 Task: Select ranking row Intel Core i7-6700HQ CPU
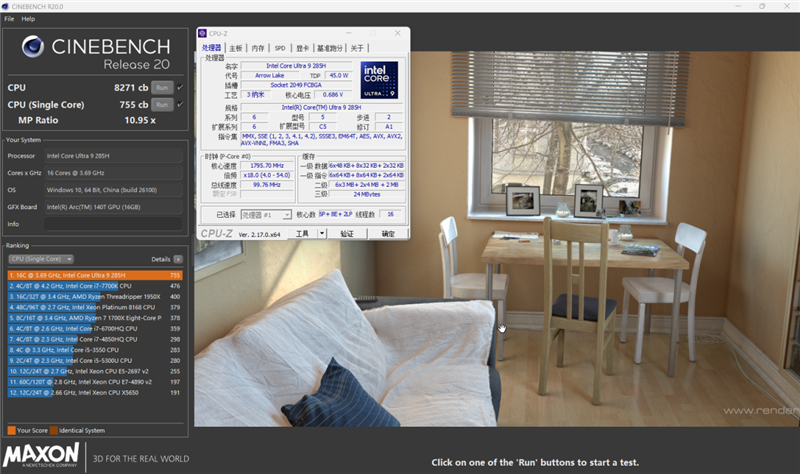tap(95, 329)
